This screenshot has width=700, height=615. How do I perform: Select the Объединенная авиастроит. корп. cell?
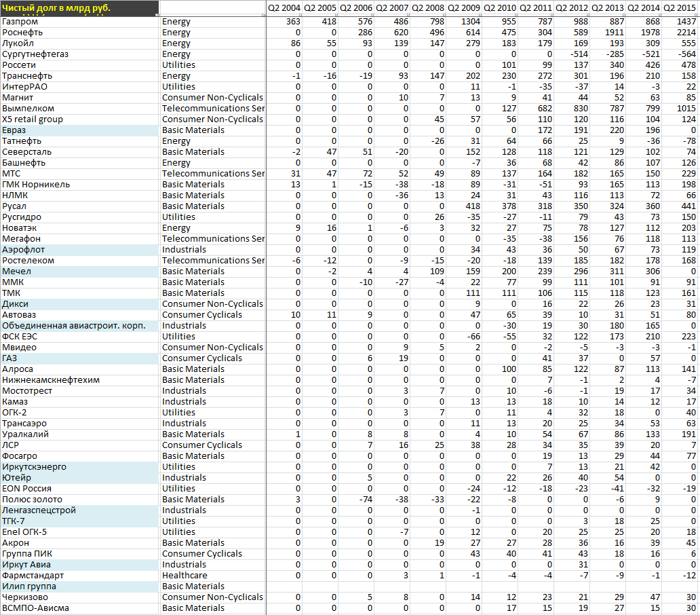pos(79,326)
